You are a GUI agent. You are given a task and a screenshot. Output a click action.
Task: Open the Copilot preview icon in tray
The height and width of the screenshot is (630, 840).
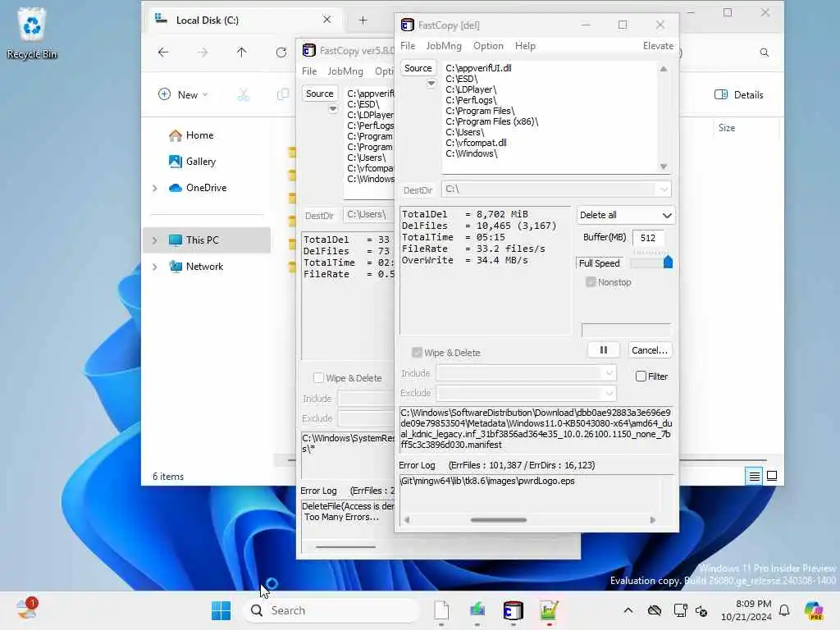pos(814,610)
